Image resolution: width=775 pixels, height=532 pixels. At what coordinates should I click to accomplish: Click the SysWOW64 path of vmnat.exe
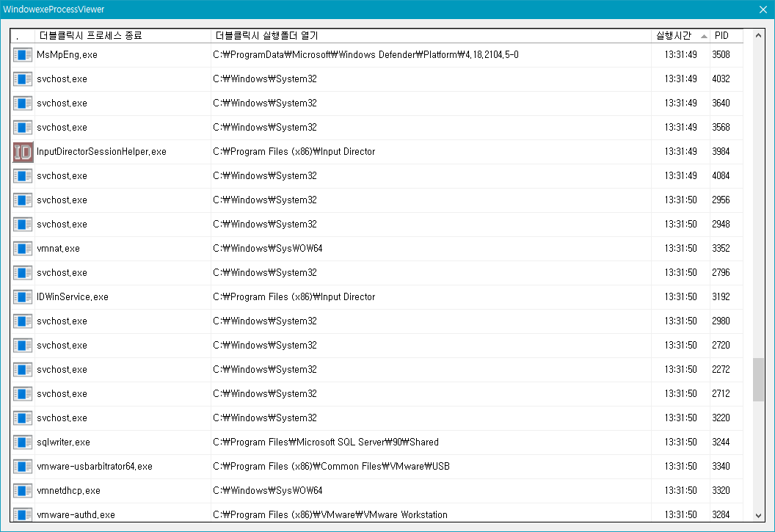pyautogui.click(x=267, y=249)
